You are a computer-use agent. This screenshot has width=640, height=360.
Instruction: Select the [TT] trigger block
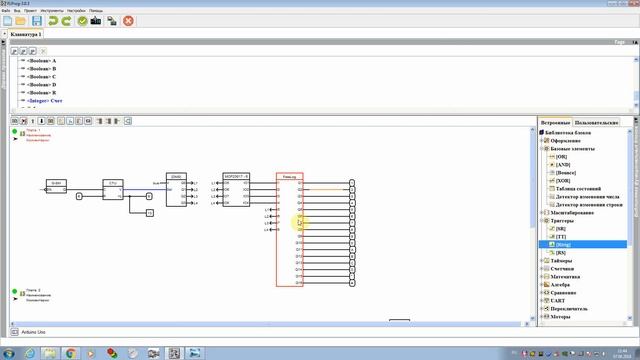click(561, 237)
